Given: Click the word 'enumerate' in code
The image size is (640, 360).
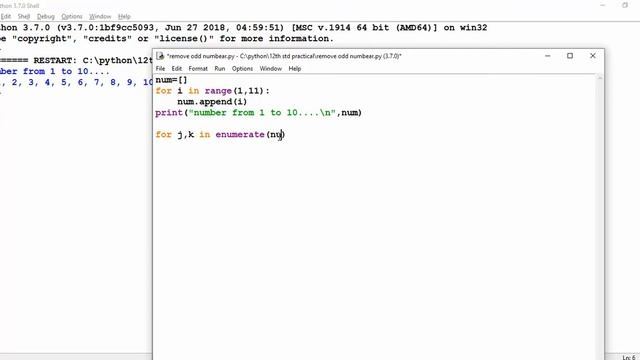Looking at the screenshot, I should coord(240,134).
